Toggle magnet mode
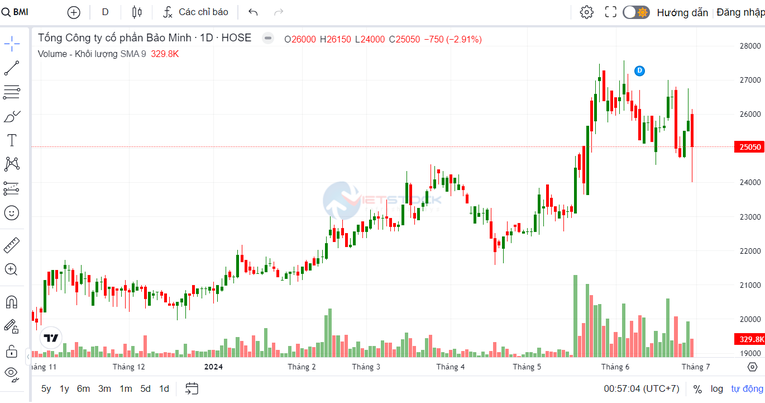This screenshot has height=403, width=765. tap(12, 302)
